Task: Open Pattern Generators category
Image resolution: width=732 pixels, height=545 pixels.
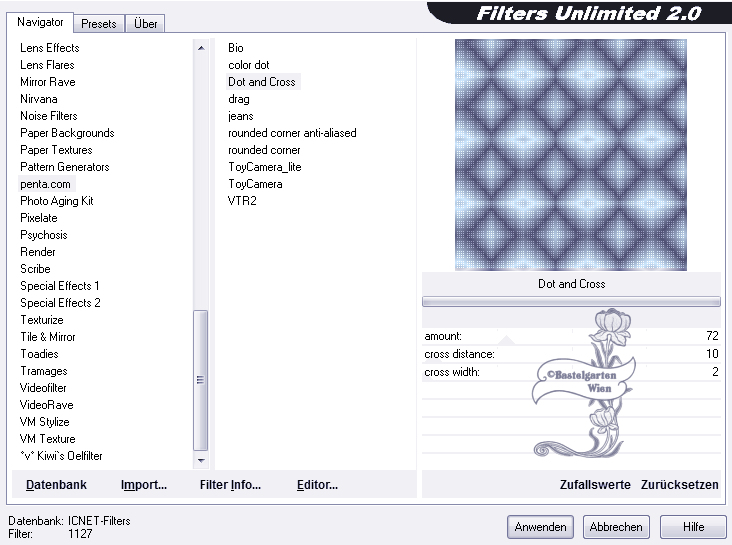Action: point(64,167)
